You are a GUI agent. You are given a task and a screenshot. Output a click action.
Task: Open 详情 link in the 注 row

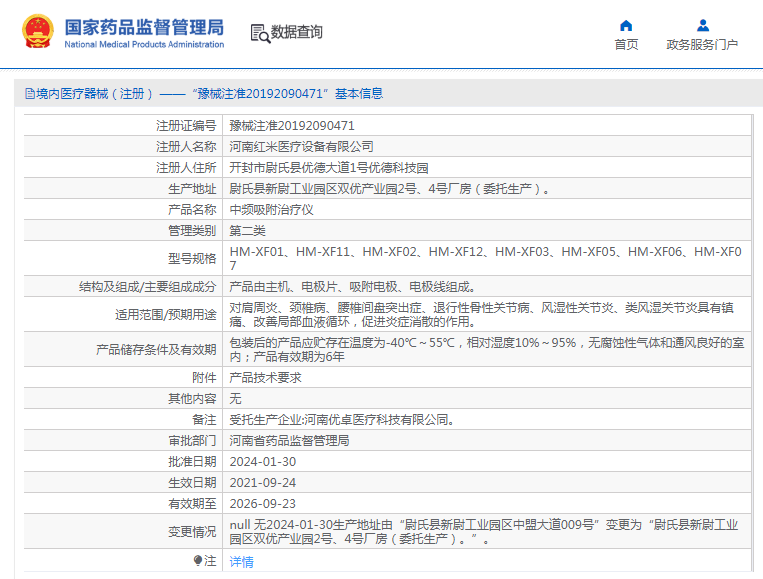click(241, 562)
